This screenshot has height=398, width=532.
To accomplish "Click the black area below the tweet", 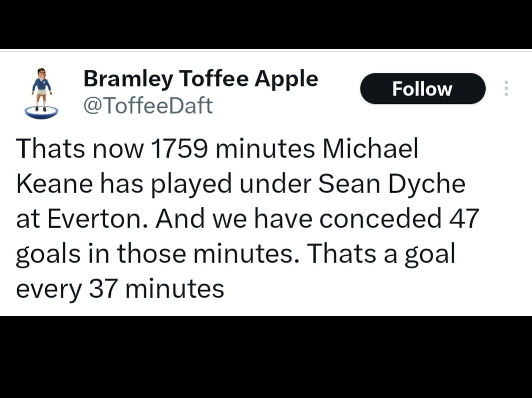I will [x=266, y=357].
